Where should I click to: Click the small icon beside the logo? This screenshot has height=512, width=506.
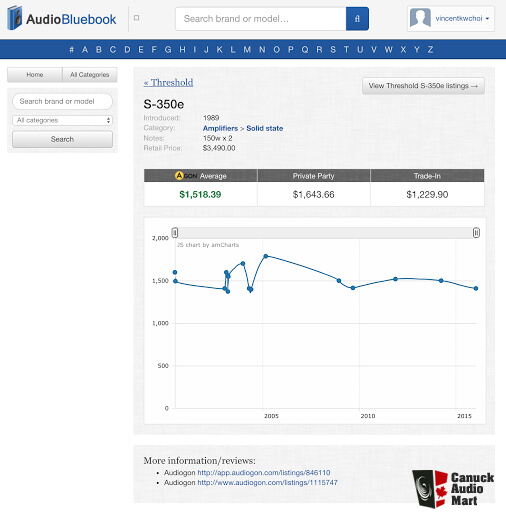136,18
